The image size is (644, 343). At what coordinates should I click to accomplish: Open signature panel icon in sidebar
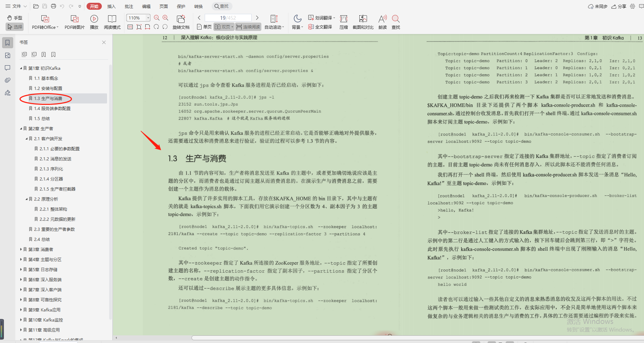pyautogui.click(x=8, y=93)
